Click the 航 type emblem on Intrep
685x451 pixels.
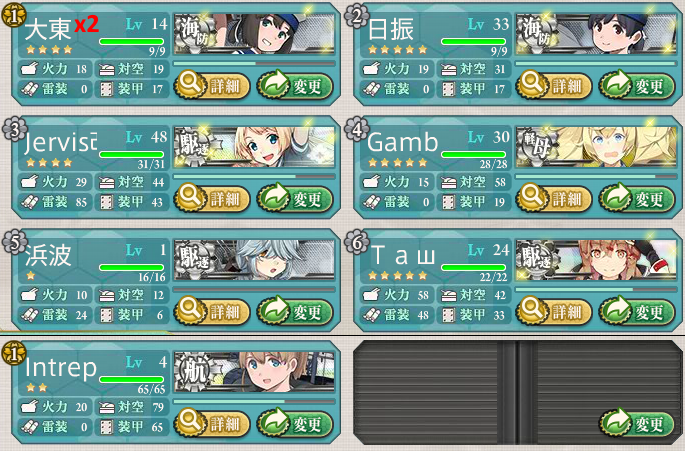tap(195, 372)
